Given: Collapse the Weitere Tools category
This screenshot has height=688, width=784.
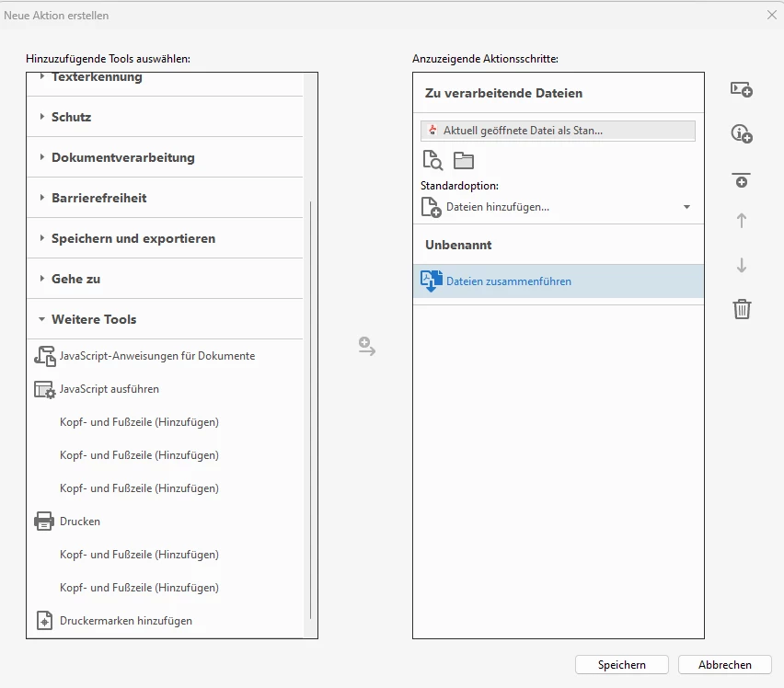Looking at the screenshot, I should [x=42, y=319].
